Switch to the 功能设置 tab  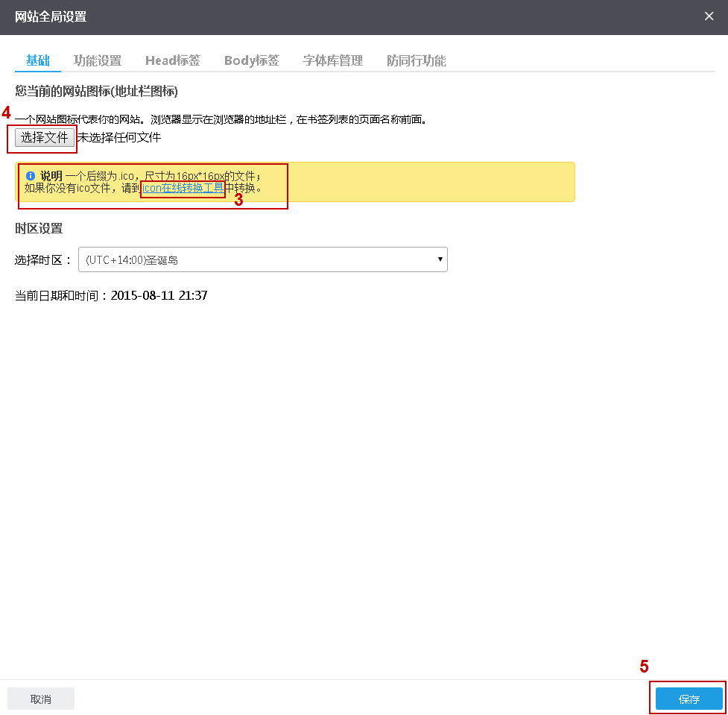tap(98, 60)
